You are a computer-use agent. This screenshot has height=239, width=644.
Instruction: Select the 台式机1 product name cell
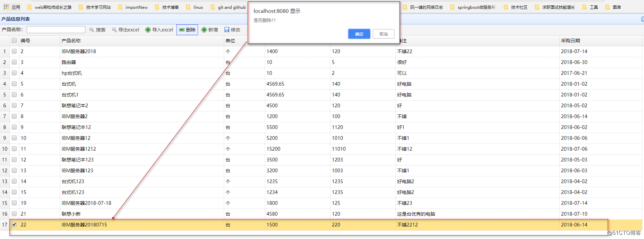[x=142, y=95]
